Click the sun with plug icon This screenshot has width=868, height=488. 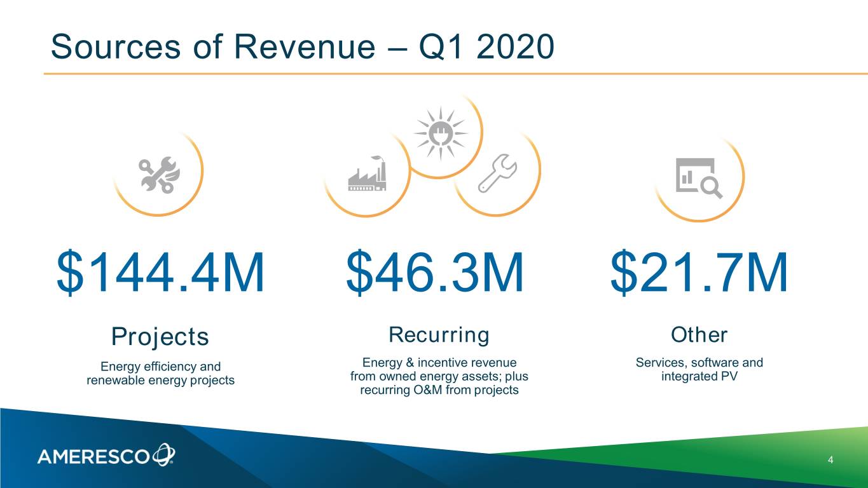(440, 133)
